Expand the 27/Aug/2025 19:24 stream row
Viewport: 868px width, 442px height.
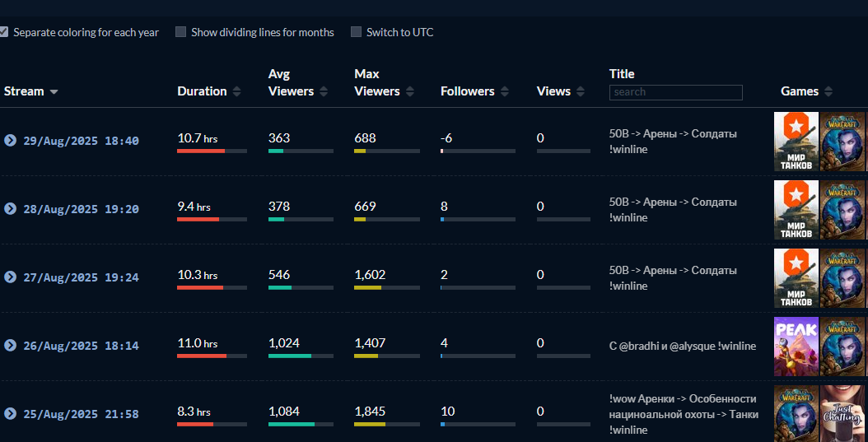(10, 277)
